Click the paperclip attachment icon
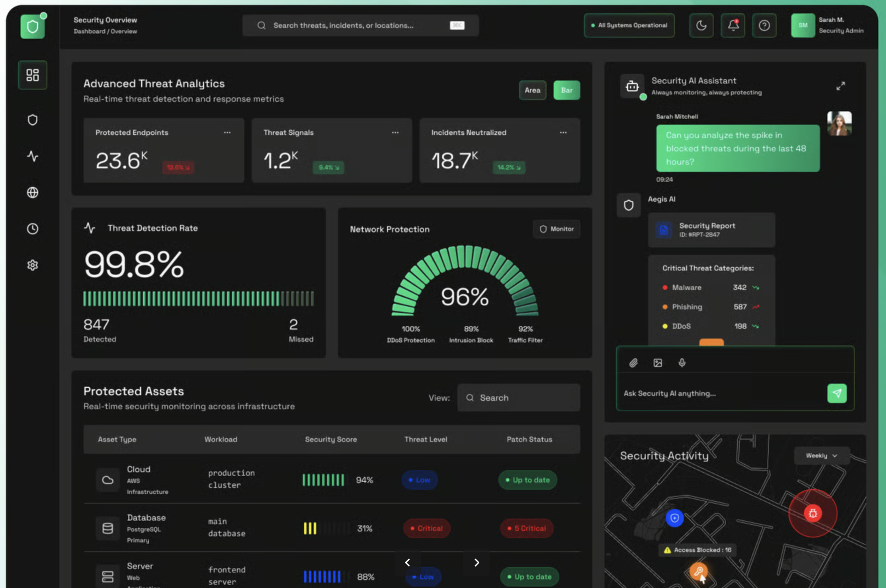 coord(633,362)
